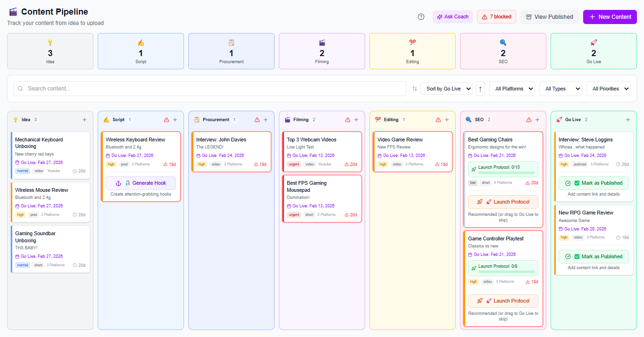Expand the All Platforms filter dropdown
The height and width of the screenshot is (337, 644).
coord(512,89)
